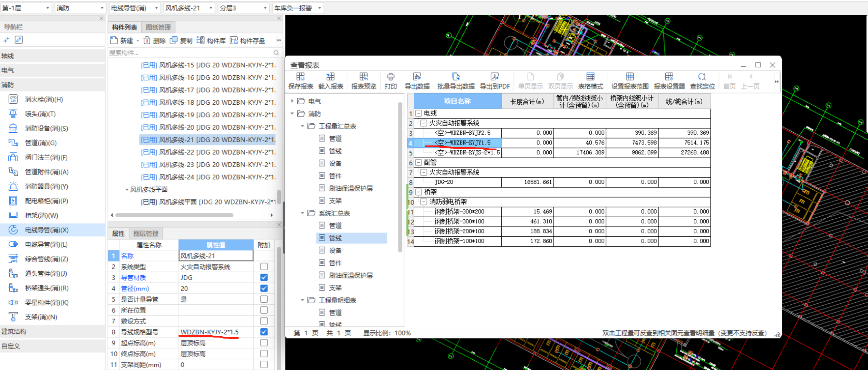
Task: Click 删除 button in component list
Action: point(155,41)
